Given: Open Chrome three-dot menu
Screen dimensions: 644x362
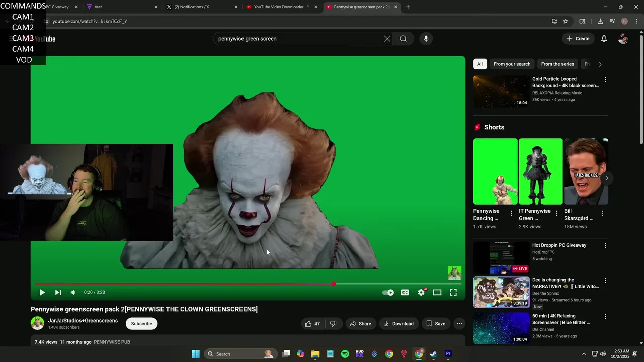Looking at the screenshot, I should (x=636, y=21).
